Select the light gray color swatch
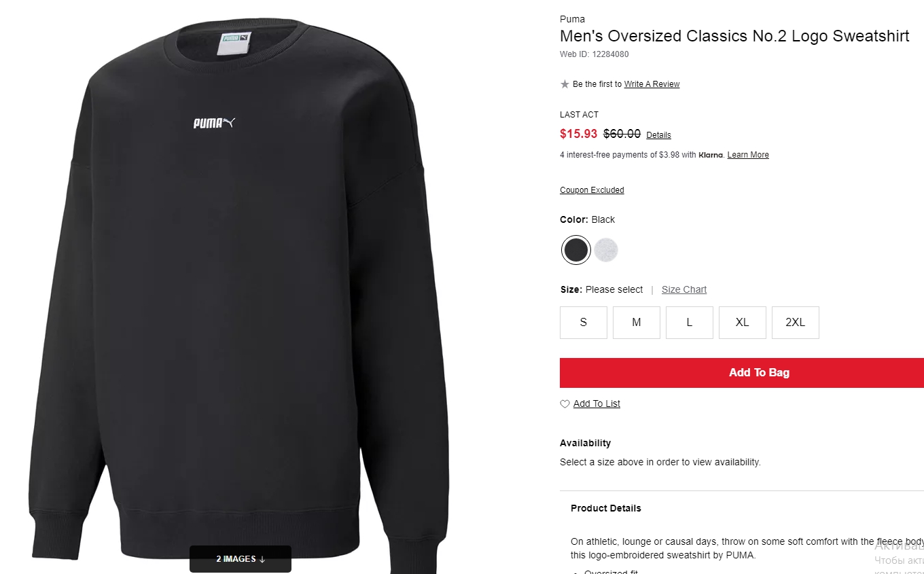 tap(606, 250)
